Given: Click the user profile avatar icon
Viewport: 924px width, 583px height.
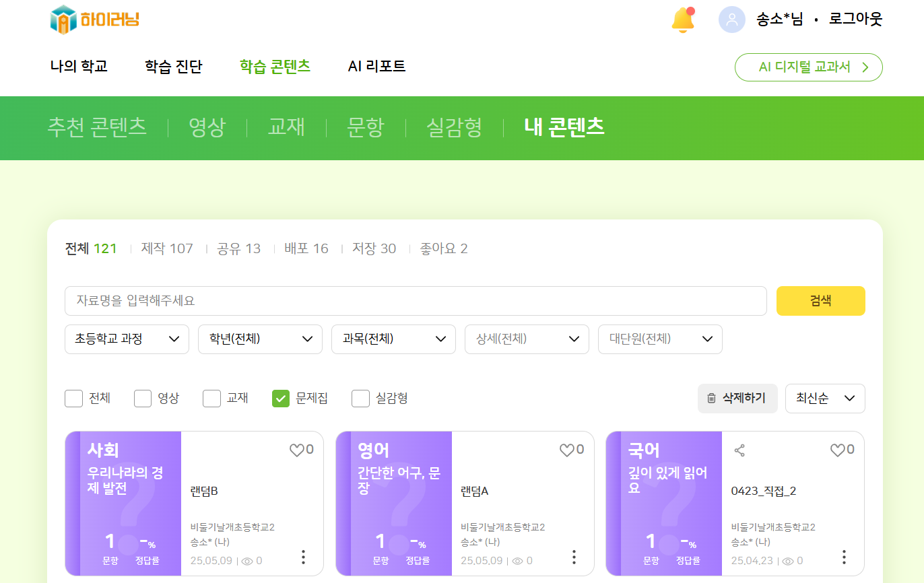Looking at the screenshot, I should click(x=731, y=20).
